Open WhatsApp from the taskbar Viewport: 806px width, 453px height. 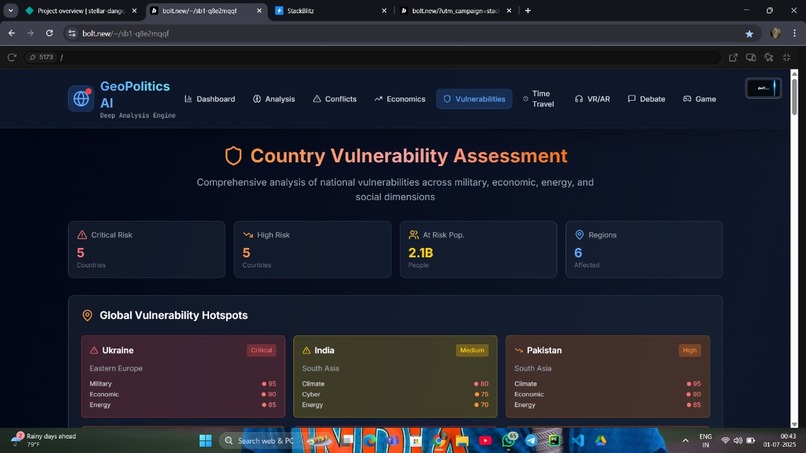point(509,441)
